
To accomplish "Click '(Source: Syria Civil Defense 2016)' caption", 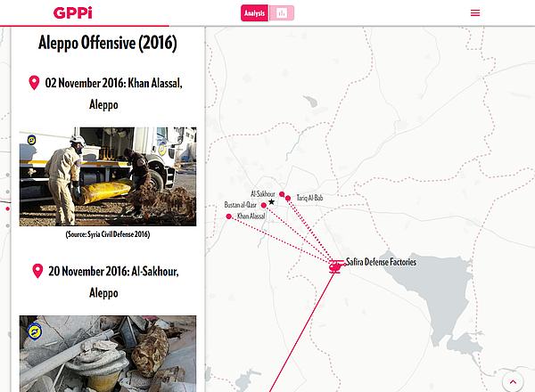I will (108, 234).
